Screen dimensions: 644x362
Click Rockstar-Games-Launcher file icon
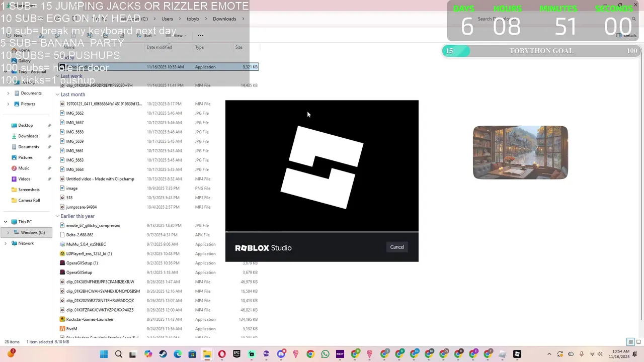(62, 319)
